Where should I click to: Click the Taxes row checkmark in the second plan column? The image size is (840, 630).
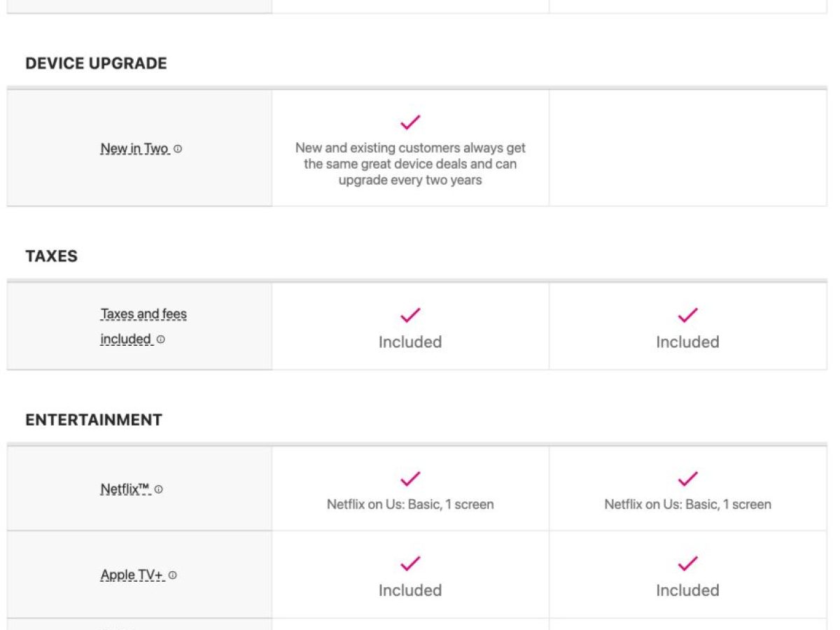click(687, 315)
